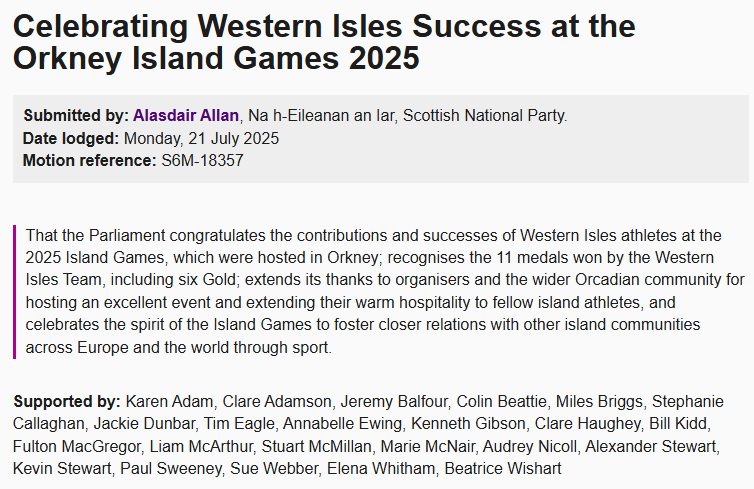
Task: Click the motion reference S6M-18357 text
Action: (x=202, y=161)
